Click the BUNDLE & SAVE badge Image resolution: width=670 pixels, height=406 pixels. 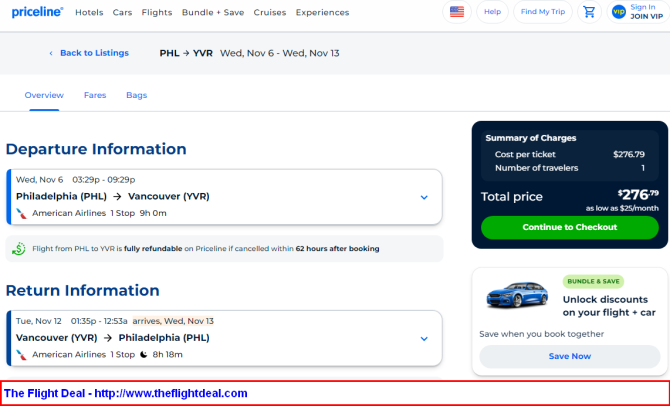click(593, 282)
